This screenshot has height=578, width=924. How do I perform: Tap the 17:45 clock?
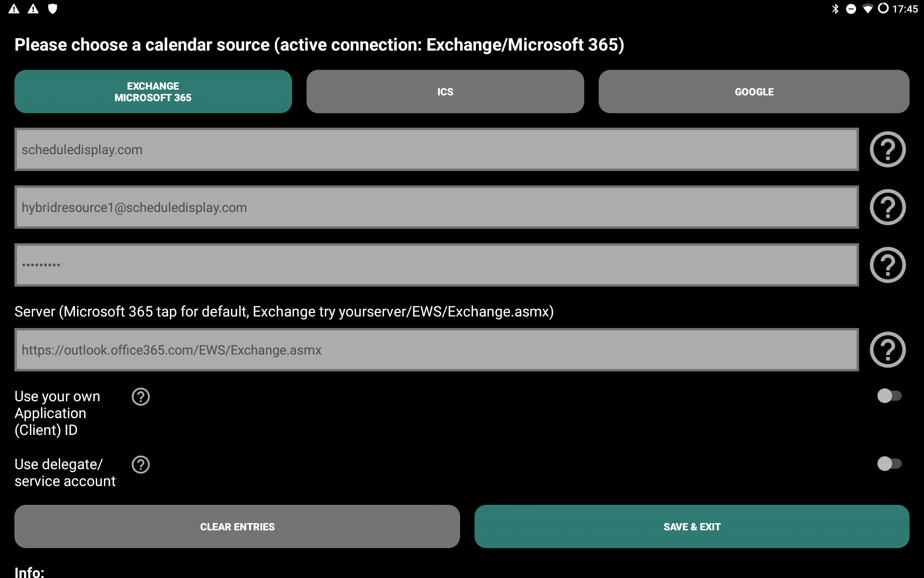[x=905, y=9]
